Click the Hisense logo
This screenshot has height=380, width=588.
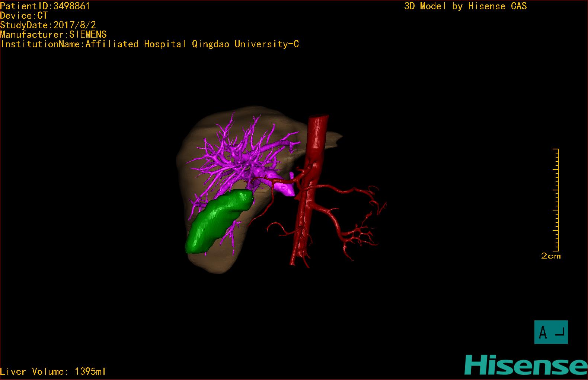526,365
